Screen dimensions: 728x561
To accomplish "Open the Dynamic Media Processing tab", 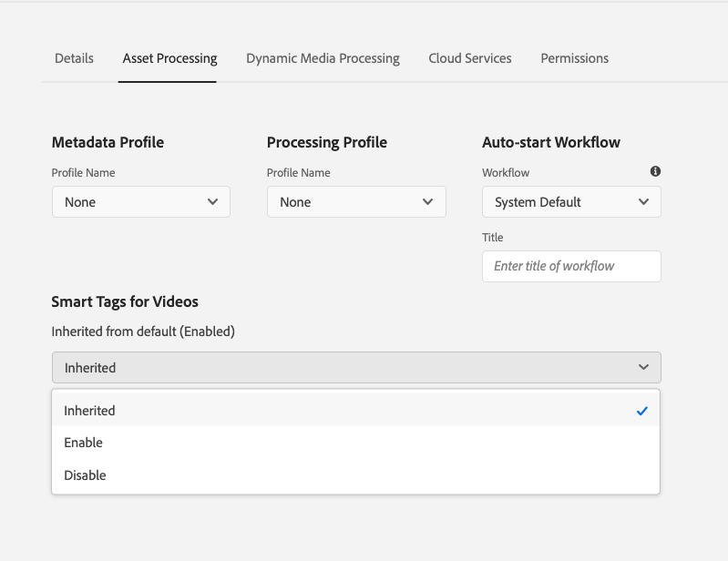I will (323, 58).
